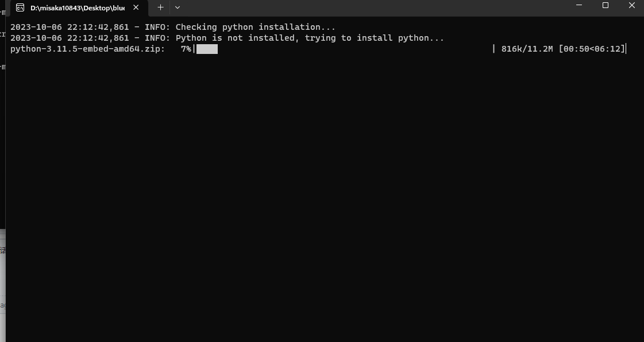The image size is (644, 342).
Task: Click the blinking cursor after the progress line
Action: (x=626, y=49)
